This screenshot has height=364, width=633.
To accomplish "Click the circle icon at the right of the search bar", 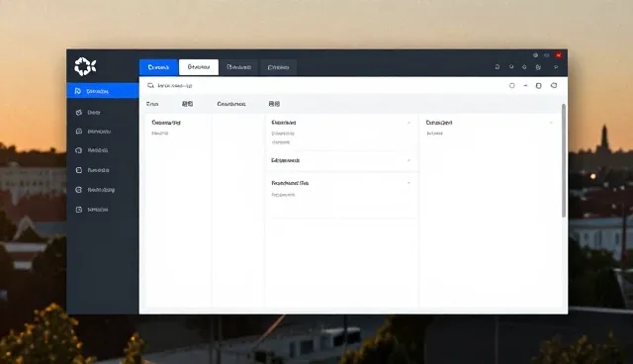I will click(512, 85).
